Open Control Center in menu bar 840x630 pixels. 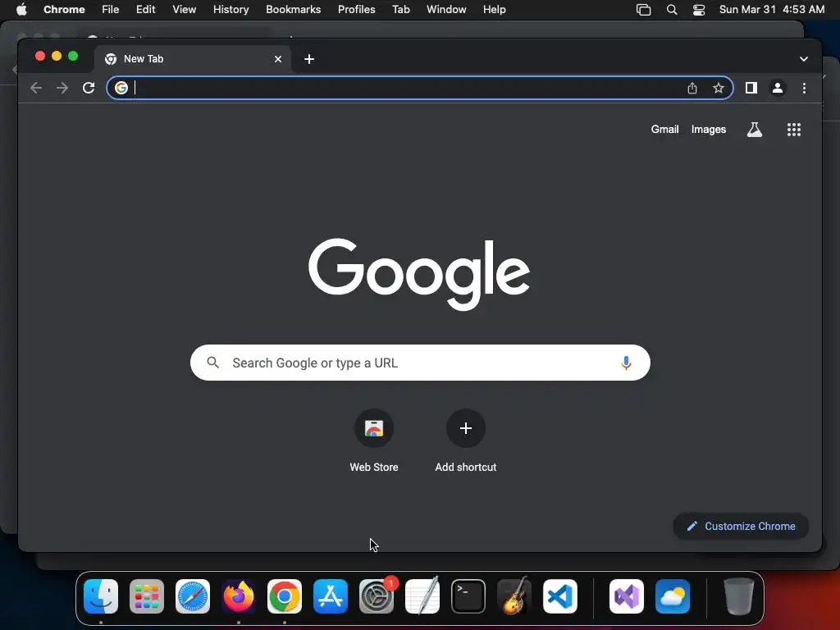699,10
